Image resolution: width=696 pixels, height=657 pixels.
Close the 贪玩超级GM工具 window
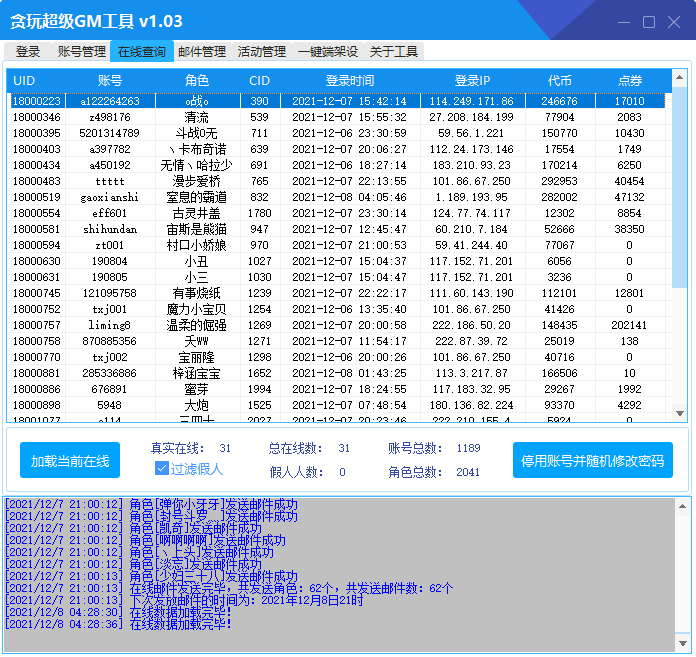coord(675,22)
